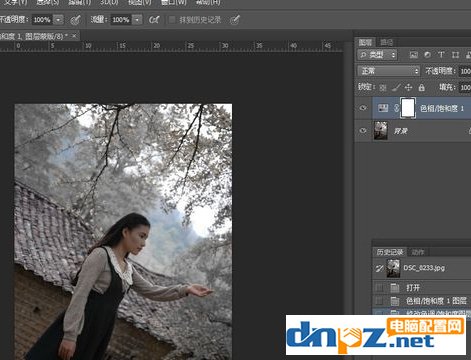Click the horizontal ruler at mark 20
Image resolution: width=471 pixels, height=360 pixels.
pyautogui.click(x=156, y=46)
